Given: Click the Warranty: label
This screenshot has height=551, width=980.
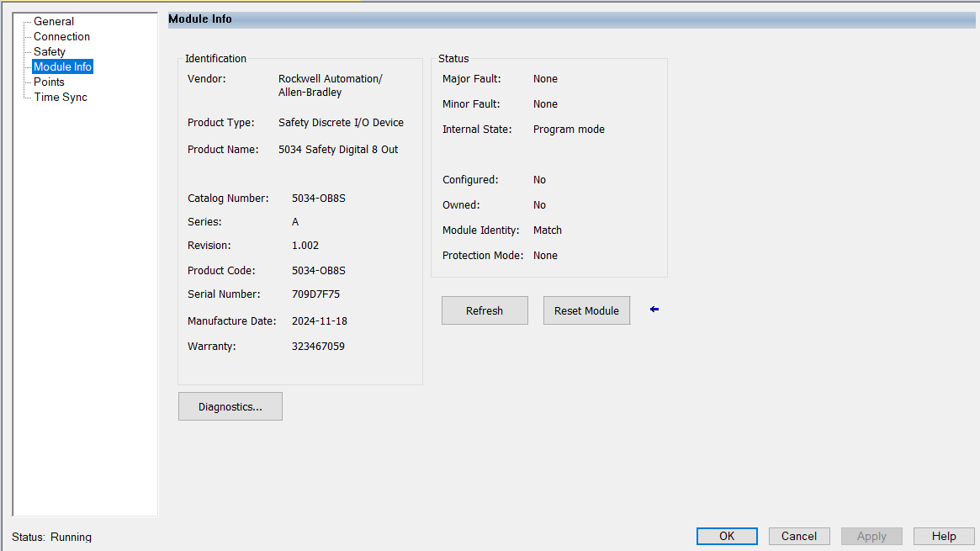Looking at the screenshot, I should (x=212, y=346).
